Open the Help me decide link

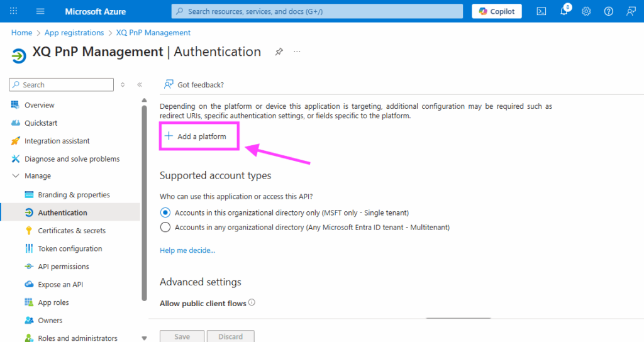pos(187,250)
